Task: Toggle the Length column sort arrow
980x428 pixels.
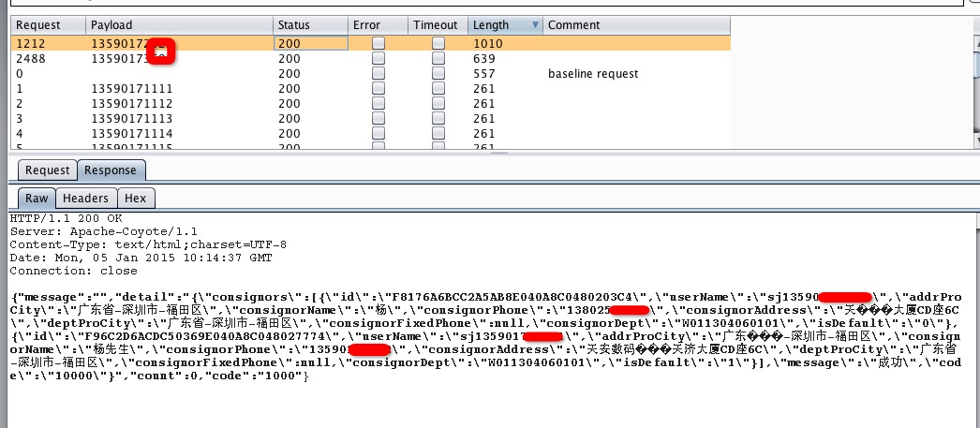Action: [x=535, y=25]
